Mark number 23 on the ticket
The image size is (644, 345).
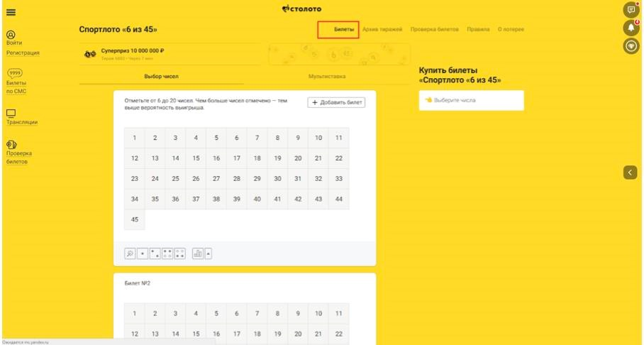pos(135,179)
